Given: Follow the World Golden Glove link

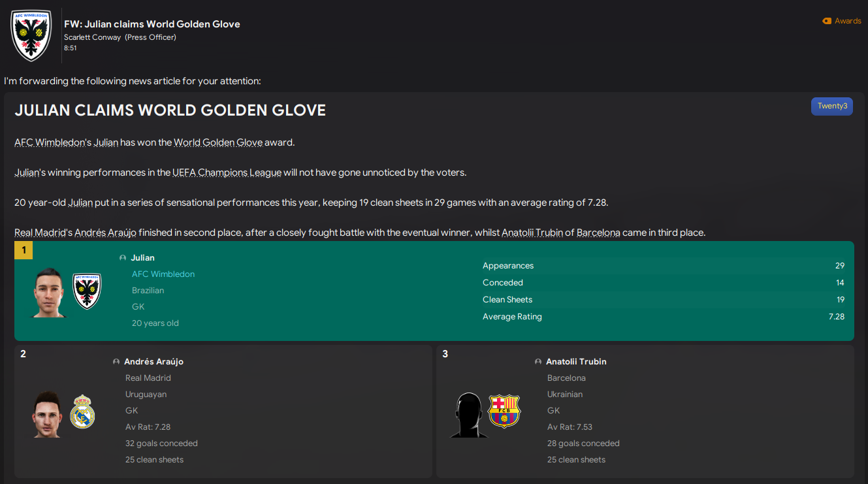Looking at the screenshot, I should click(x=218, y=143).
